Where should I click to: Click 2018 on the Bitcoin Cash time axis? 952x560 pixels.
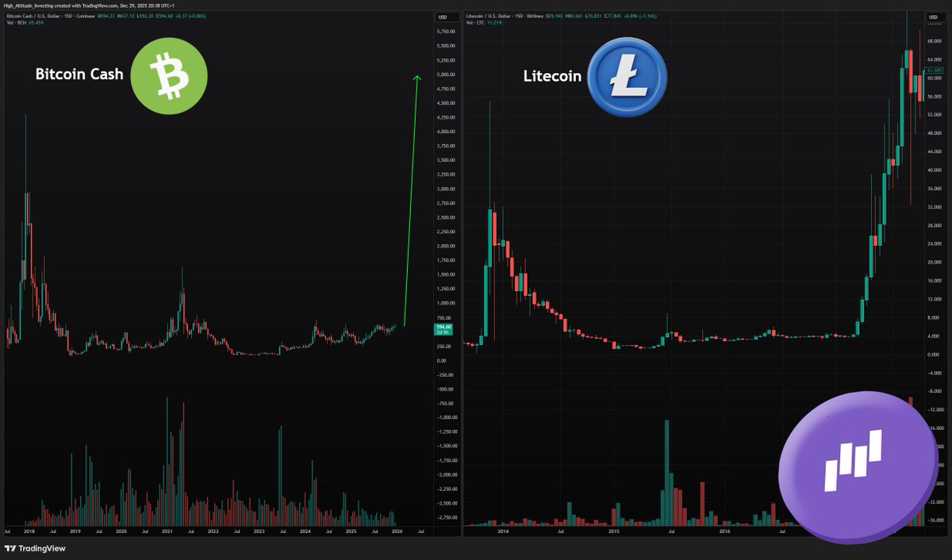(29, 531)
